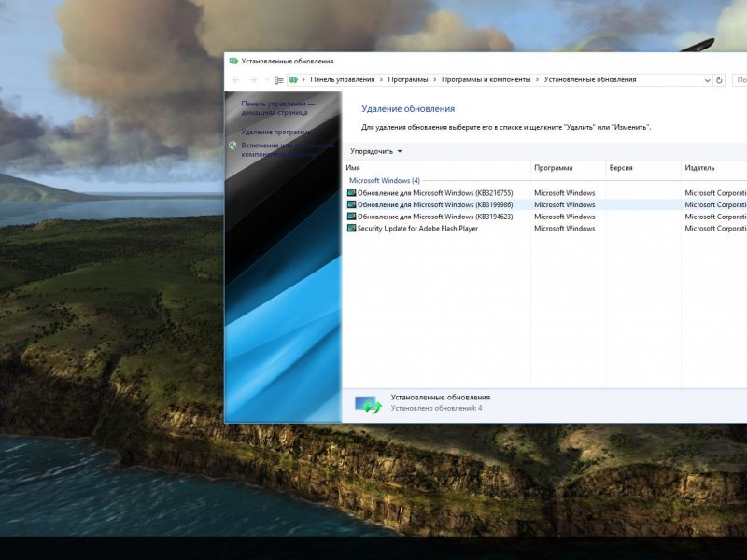
Task: Click the icon of update KB3216755
Action: (352, 193)
